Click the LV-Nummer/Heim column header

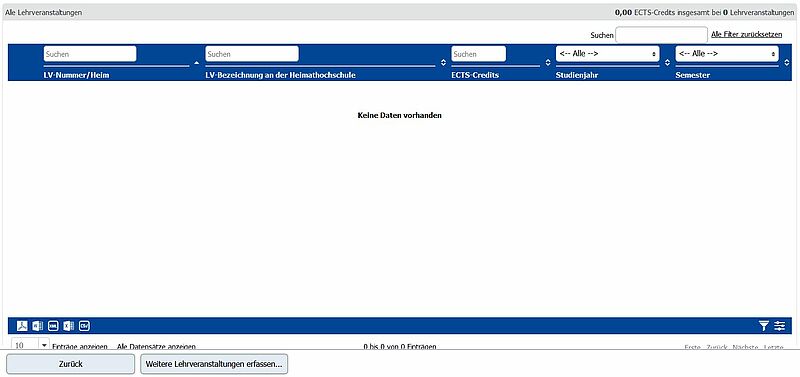click(77, 75)
